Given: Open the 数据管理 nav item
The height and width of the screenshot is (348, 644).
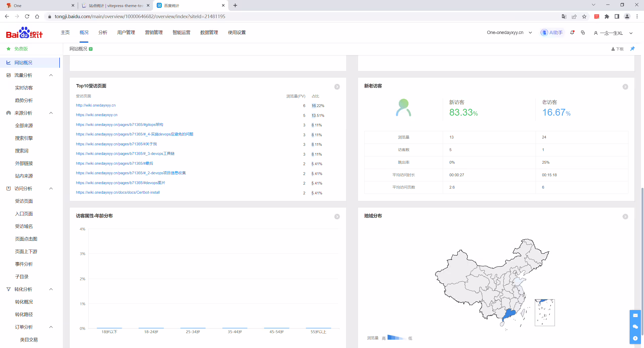Looking at the screenshot, I should click(x=209, y=32).
